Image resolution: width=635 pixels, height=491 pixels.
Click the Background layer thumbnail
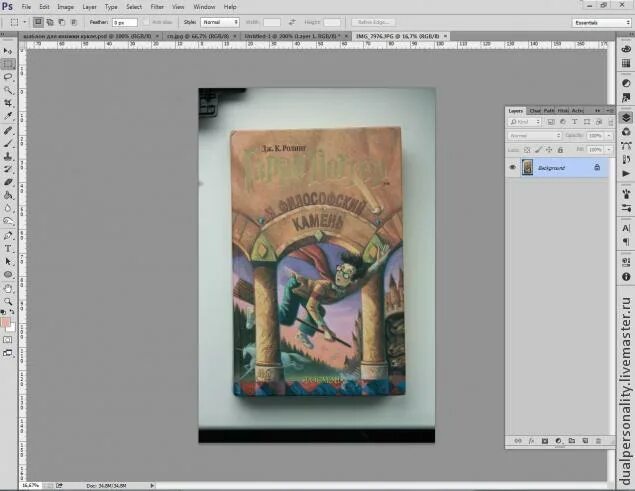(527, 167)
